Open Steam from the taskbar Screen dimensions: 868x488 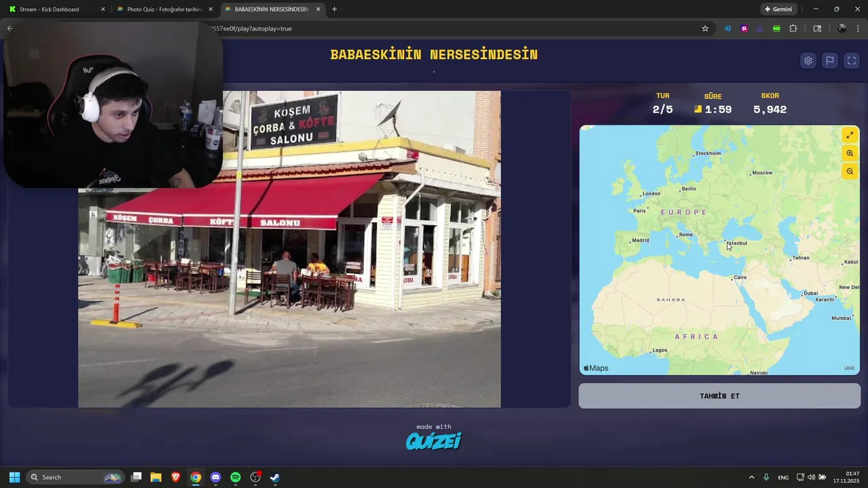[x=275, y=477]
